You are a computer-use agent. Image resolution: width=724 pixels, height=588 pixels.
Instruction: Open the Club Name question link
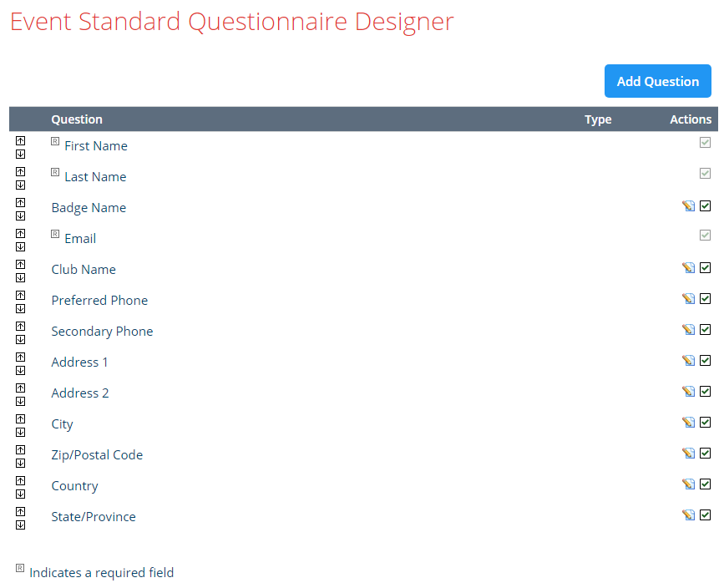84,269
